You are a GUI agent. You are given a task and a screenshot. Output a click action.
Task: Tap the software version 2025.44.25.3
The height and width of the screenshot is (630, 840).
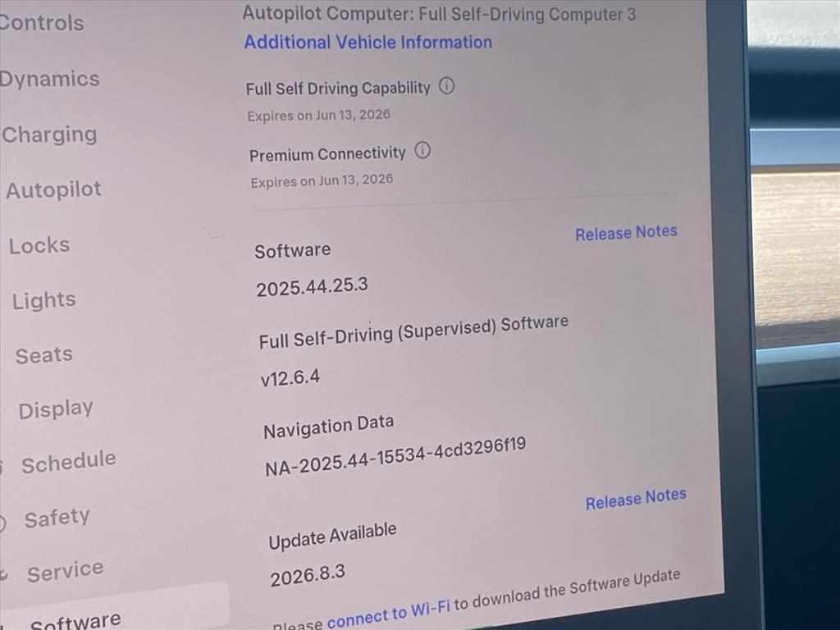[312, 287]
